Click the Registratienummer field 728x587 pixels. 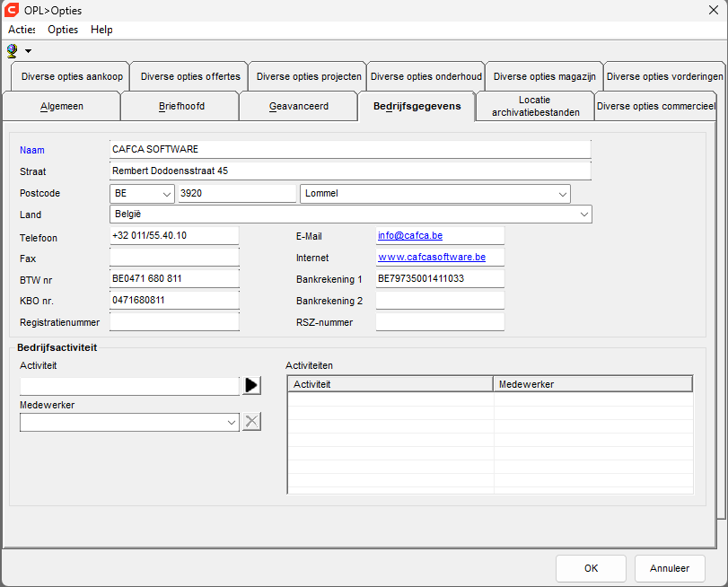point(174,322)
